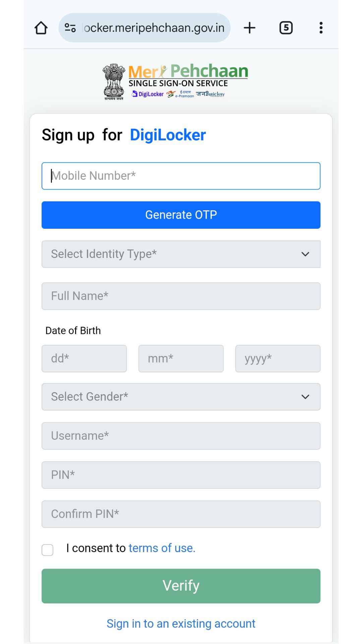This screenshot has height=644, width=362.
Task: Click the Confirm PIN field
Action: click(181, 514)
